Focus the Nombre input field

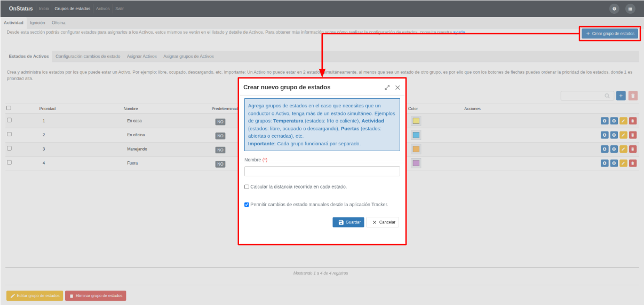[x=322, y=171]
